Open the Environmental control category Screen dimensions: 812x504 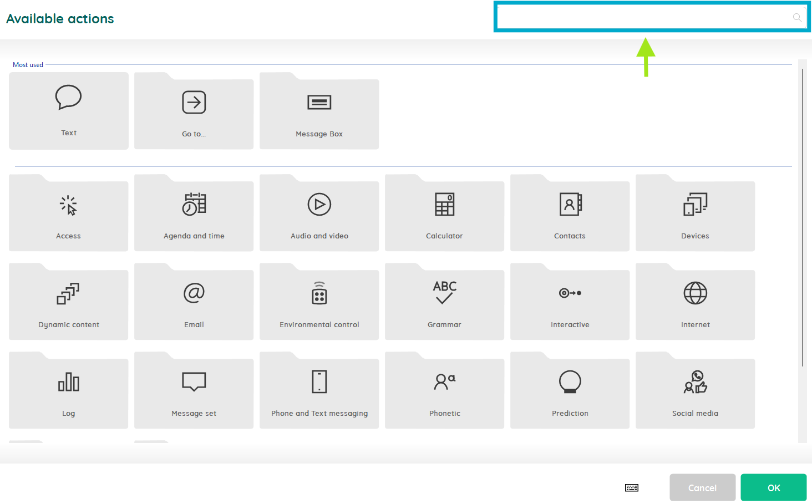point(319,302)
